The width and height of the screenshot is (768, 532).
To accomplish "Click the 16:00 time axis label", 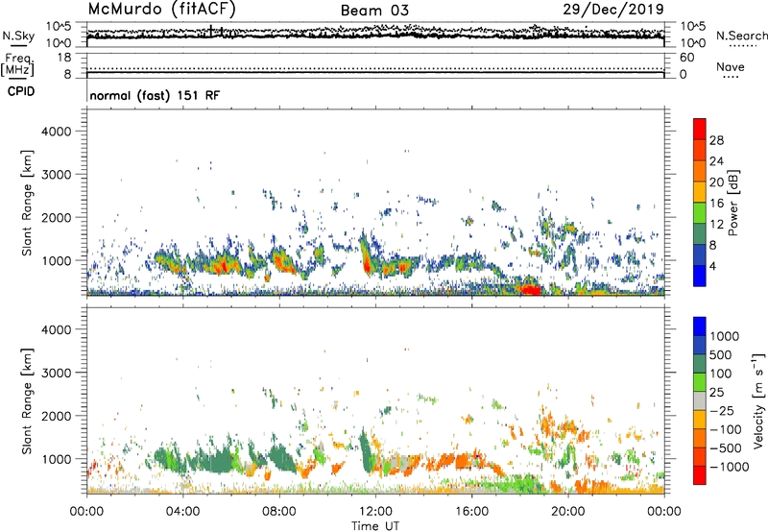I will [471, 512].
